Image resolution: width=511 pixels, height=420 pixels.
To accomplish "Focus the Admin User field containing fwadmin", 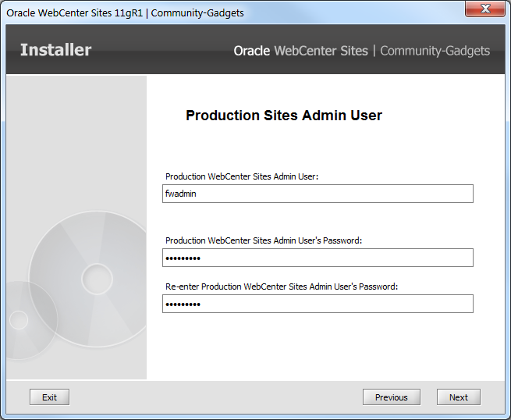I will point(318,194).
